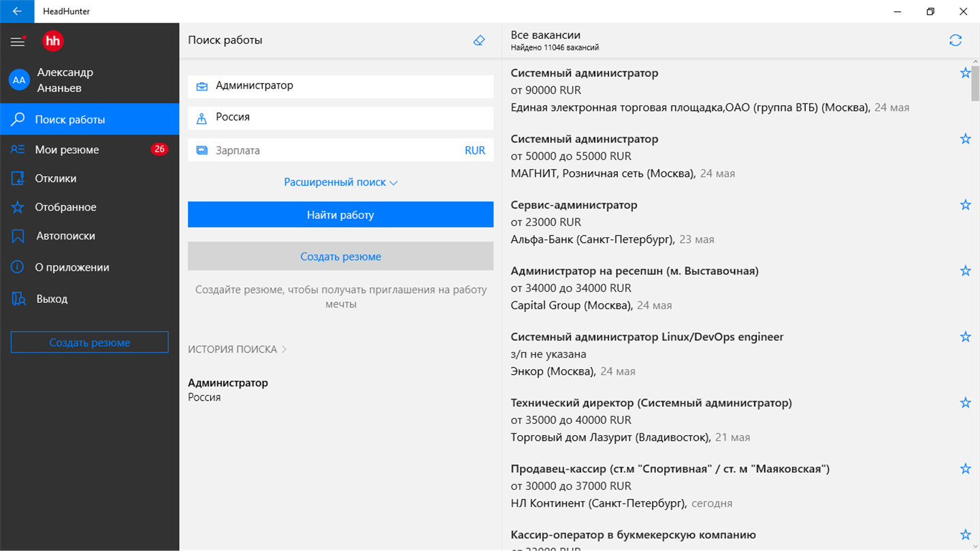The width and height of the screenshot is (980, 551).
Task: Click the AA user avatar
Action: pos(19,80)
